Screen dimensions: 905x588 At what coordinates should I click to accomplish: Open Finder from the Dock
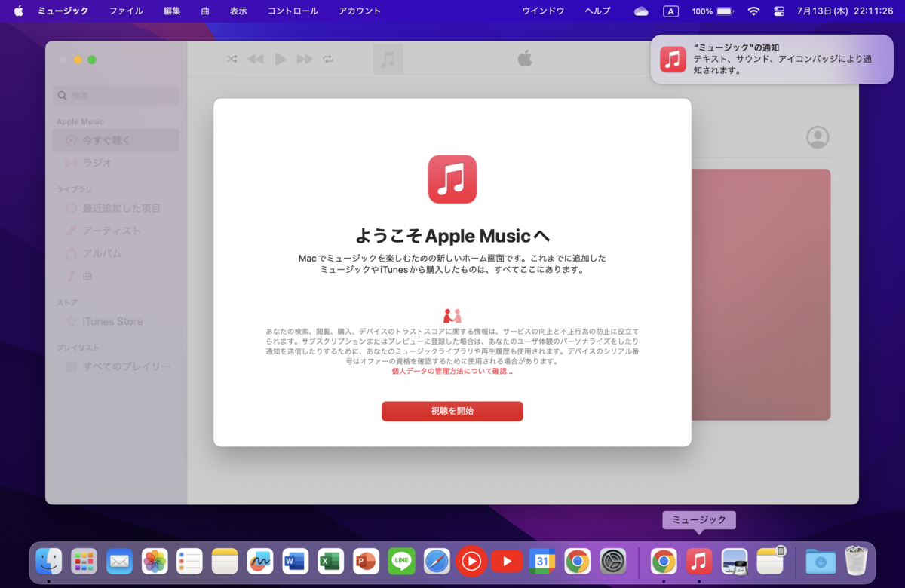click(x=49, y=561)
